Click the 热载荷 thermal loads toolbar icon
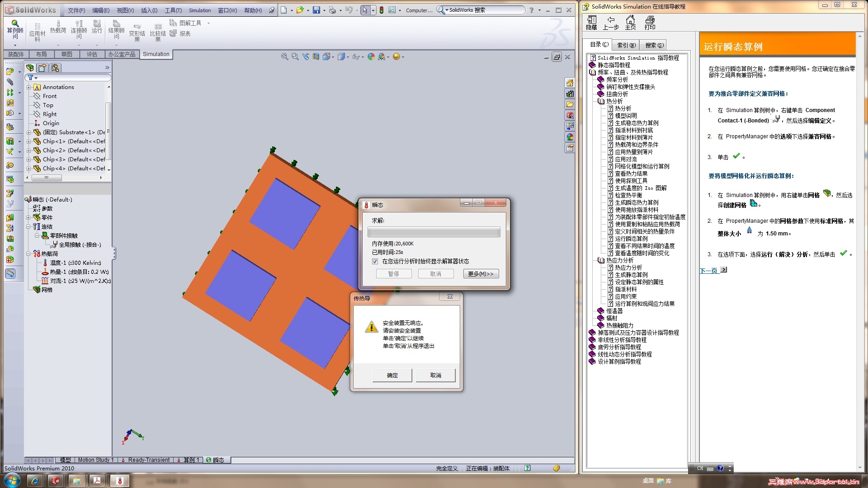 coord(58,24)
